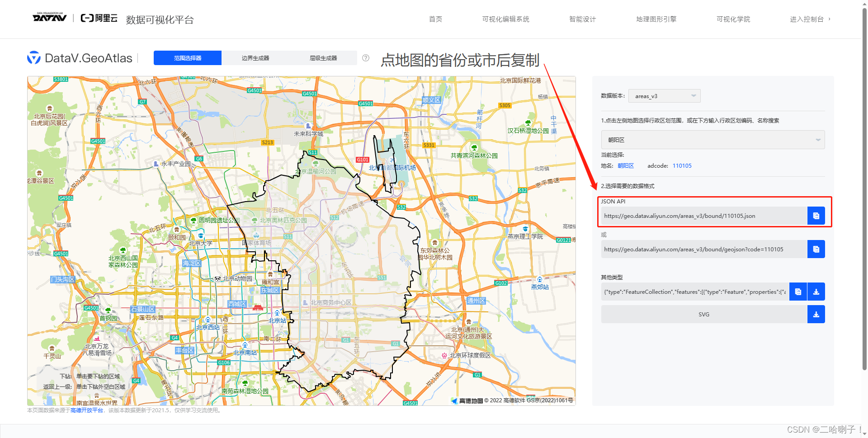This screenshot has height=438, width=868.
Task: Click the 石景山区 label on map
Action: click(143, 309)
